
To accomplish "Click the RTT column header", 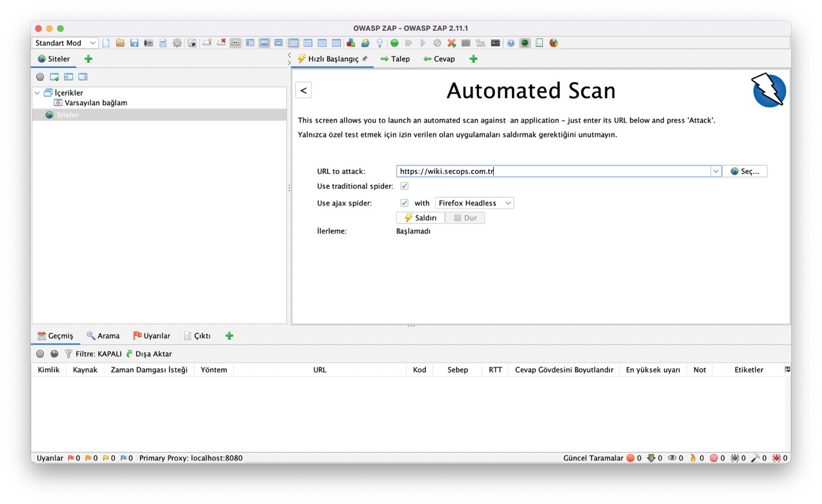I will pos(495,370).
